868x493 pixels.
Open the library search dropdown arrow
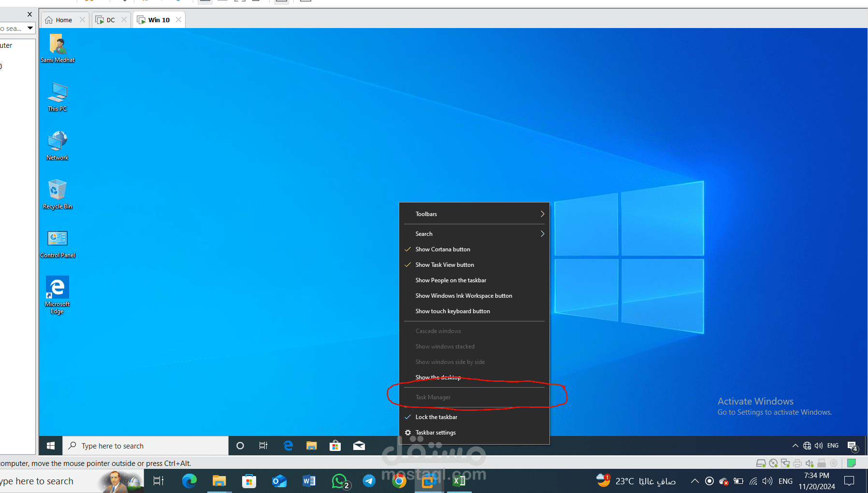[x=30, y=28]
